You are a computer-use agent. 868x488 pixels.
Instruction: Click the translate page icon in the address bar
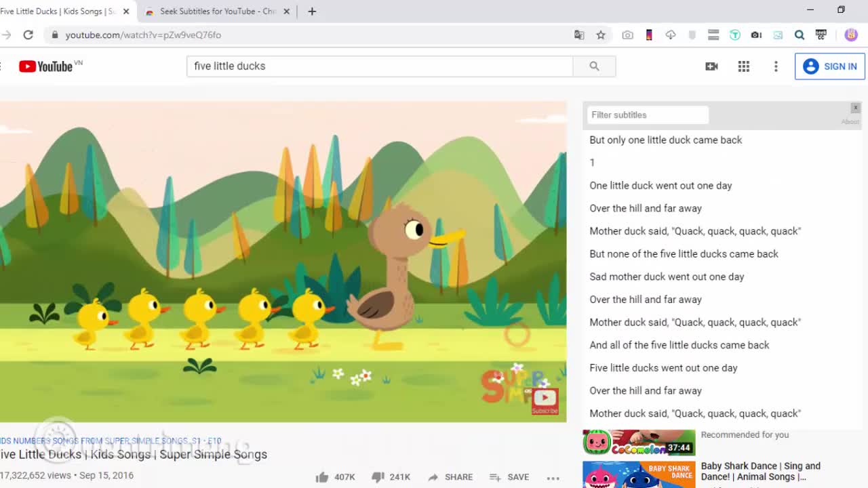tap(579, 35)
